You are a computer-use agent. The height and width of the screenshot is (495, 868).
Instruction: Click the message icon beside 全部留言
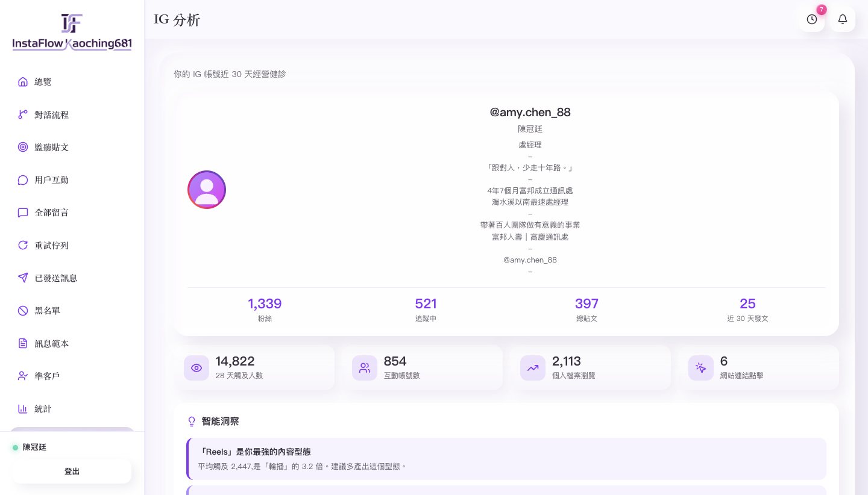point(23,213)
